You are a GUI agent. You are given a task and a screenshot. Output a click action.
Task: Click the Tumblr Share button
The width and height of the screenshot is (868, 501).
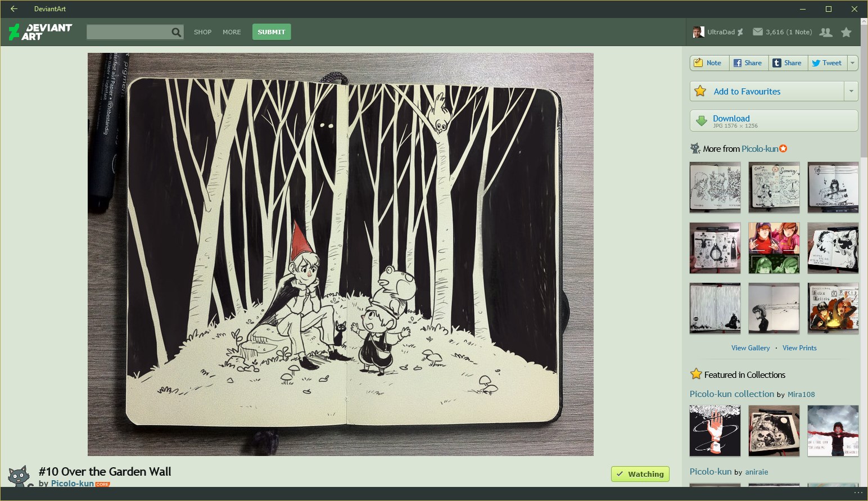tap(788, 63)
